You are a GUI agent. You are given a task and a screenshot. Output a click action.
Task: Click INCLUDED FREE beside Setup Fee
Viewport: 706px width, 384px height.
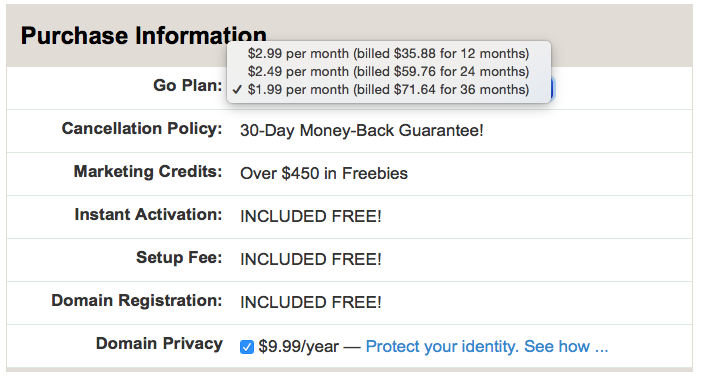pos(311,259)
